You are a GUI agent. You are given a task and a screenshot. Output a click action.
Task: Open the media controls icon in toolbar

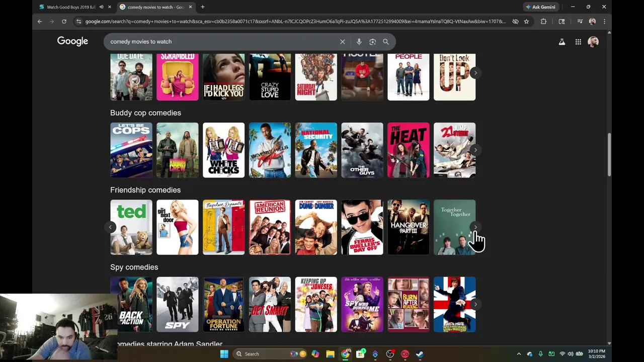point(580,22)
